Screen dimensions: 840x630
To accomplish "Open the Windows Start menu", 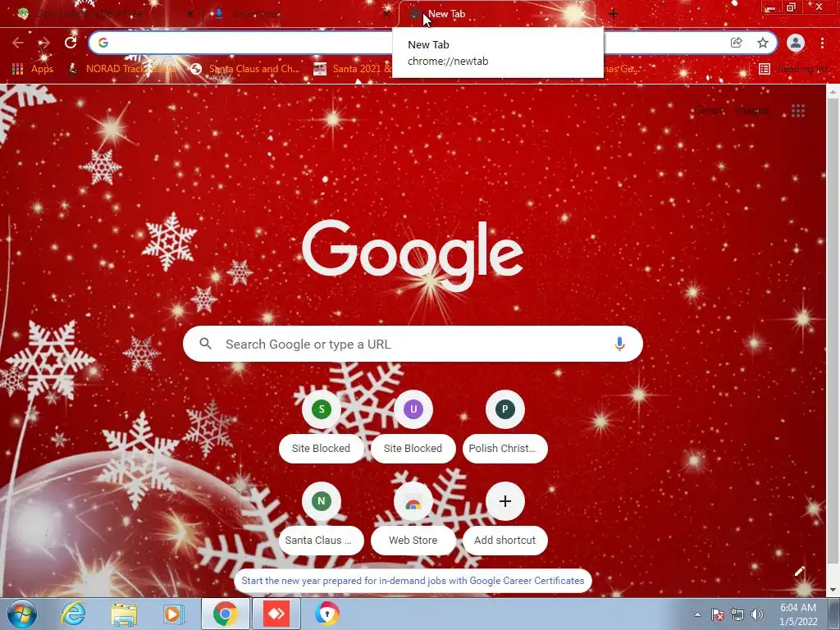I will pyautogui.click(x=22, y=614).
